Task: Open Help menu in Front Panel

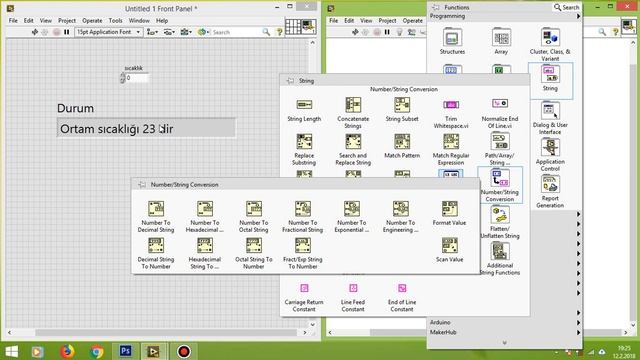Action: (162, 20)
